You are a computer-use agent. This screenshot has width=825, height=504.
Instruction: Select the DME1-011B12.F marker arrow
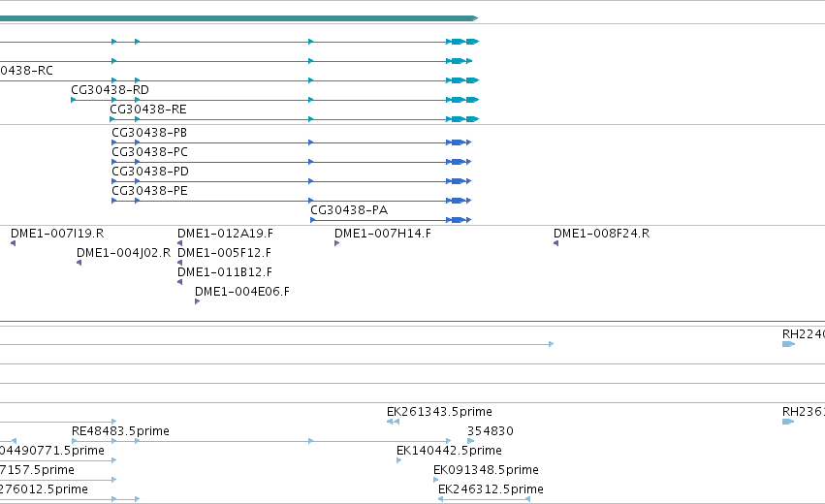180,282
